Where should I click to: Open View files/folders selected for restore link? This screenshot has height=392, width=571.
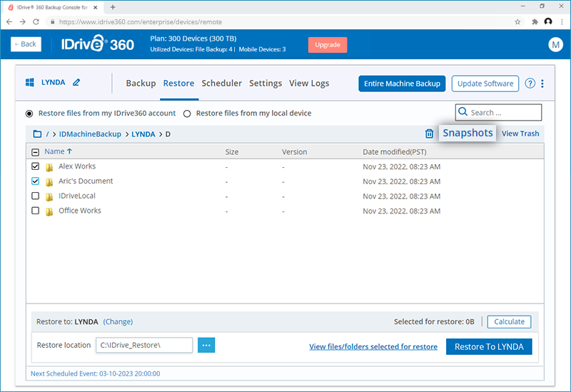click(373, 346)
